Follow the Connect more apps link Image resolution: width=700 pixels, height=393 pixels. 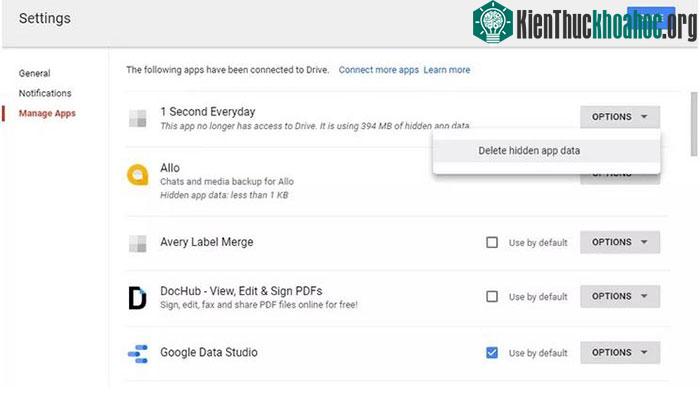click(379, 70)
